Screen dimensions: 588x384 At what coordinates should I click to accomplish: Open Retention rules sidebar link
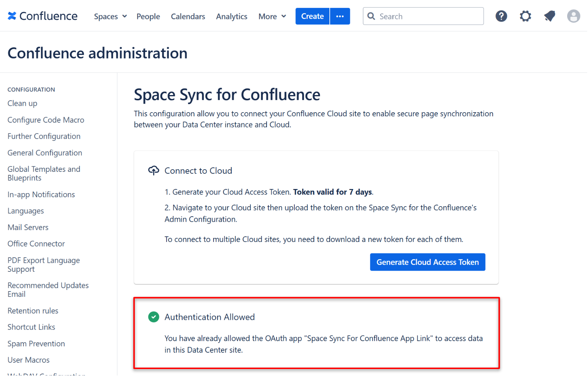pyautogui.click(x=33, y=311)
